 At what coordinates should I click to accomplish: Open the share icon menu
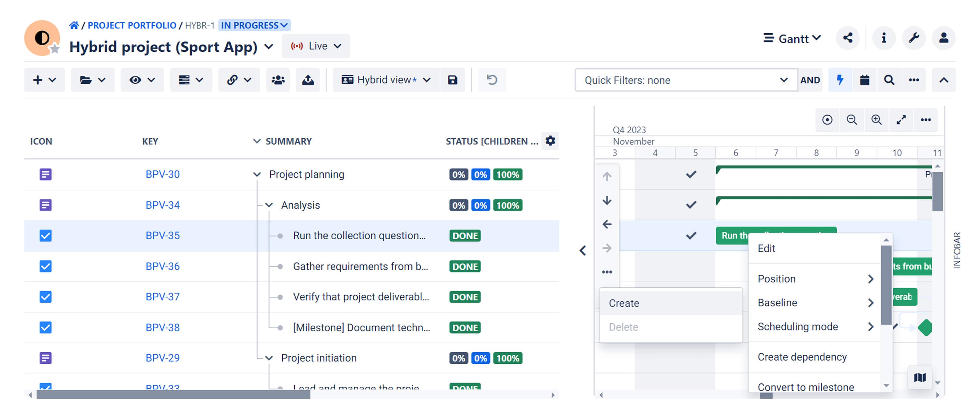(x=847, y=38)
